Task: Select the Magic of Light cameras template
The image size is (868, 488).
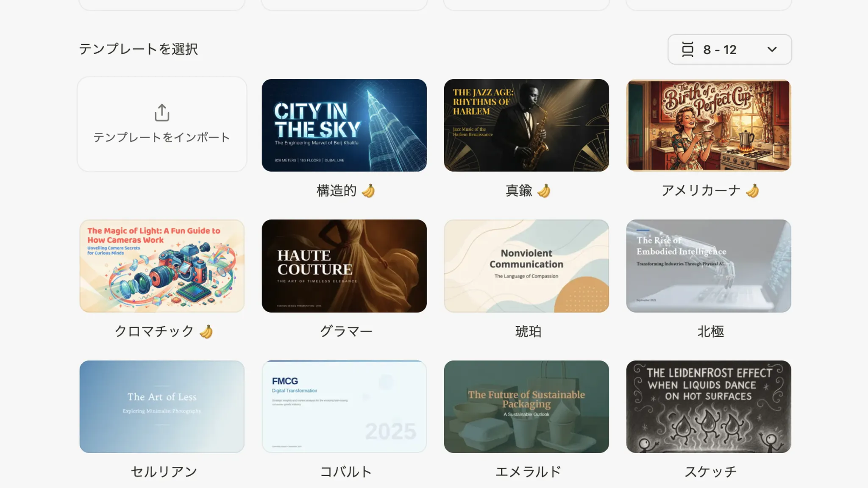Action: tap(162, 266)
